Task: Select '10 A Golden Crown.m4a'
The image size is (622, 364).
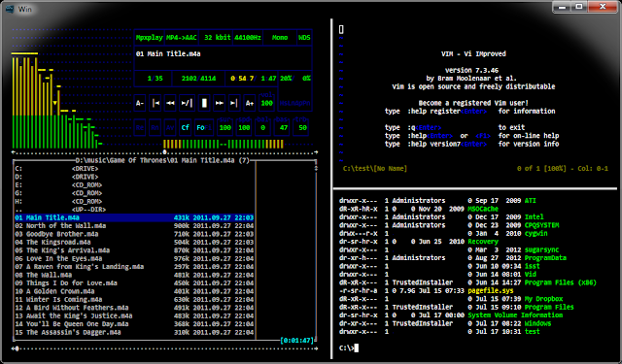Action: [x=134, y=291]
